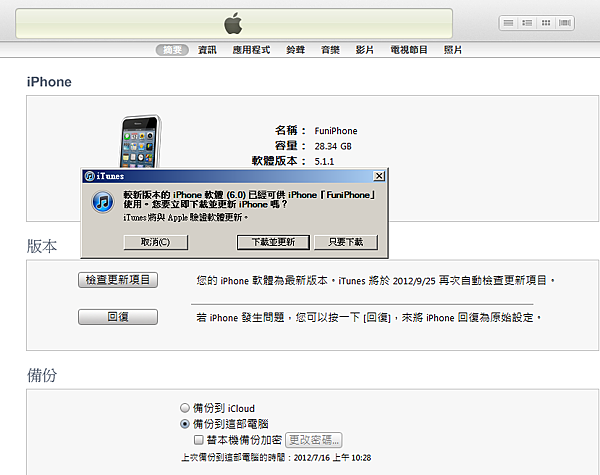This screenshot has width=600, height=475.
Task: Click 下載並更新 button
Action: pos(273,242)
